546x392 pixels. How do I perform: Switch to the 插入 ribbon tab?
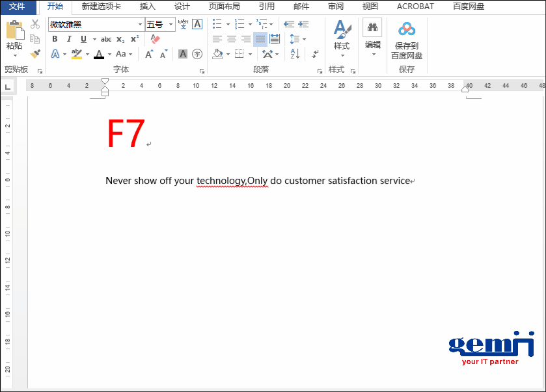pyautogui.click(x=147, y=7)
